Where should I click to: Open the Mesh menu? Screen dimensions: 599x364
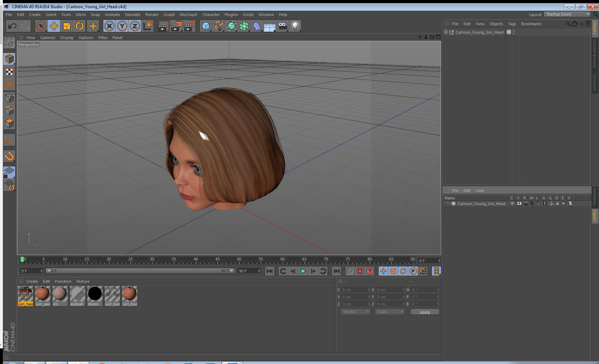(81, 15)
